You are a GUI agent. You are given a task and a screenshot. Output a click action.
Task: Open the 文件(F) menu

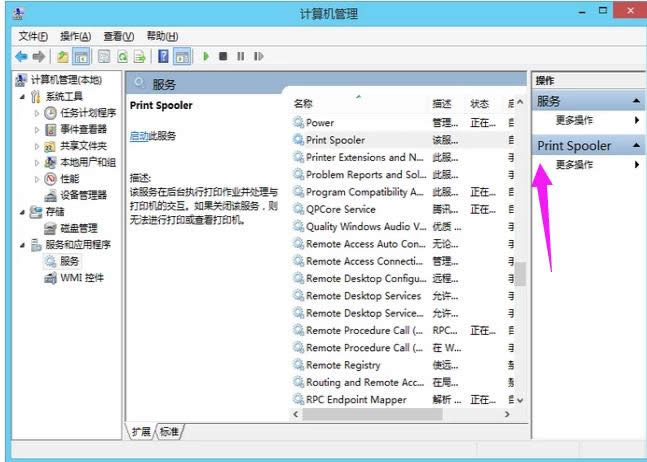(x=33, y=36)
